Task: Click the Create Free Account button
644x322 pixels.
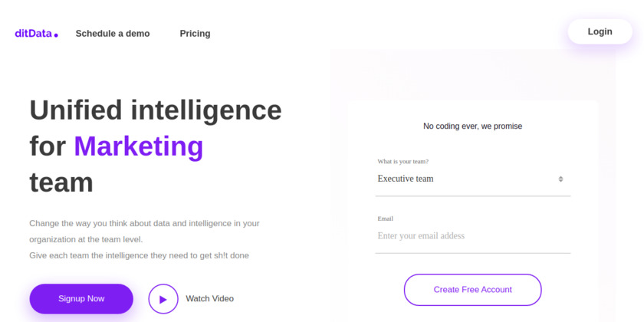Action: (472, 290)
